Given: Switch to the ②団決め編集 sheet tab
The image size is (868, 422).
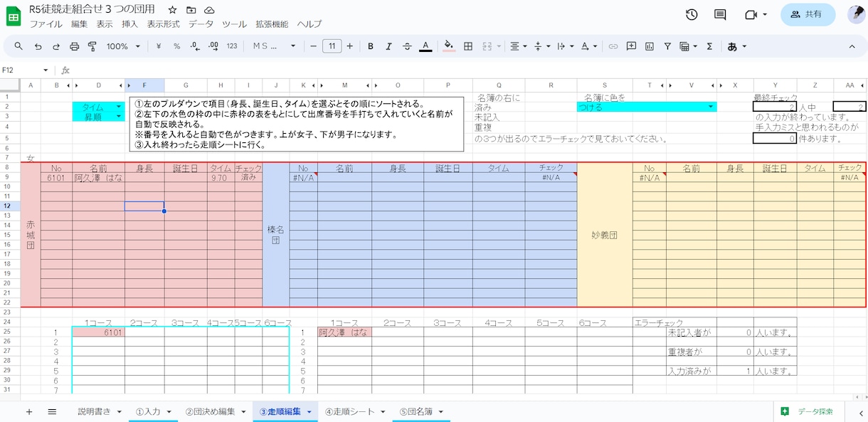Looking at the screenshot, I should pyautogui.click(x=215, y=411).
